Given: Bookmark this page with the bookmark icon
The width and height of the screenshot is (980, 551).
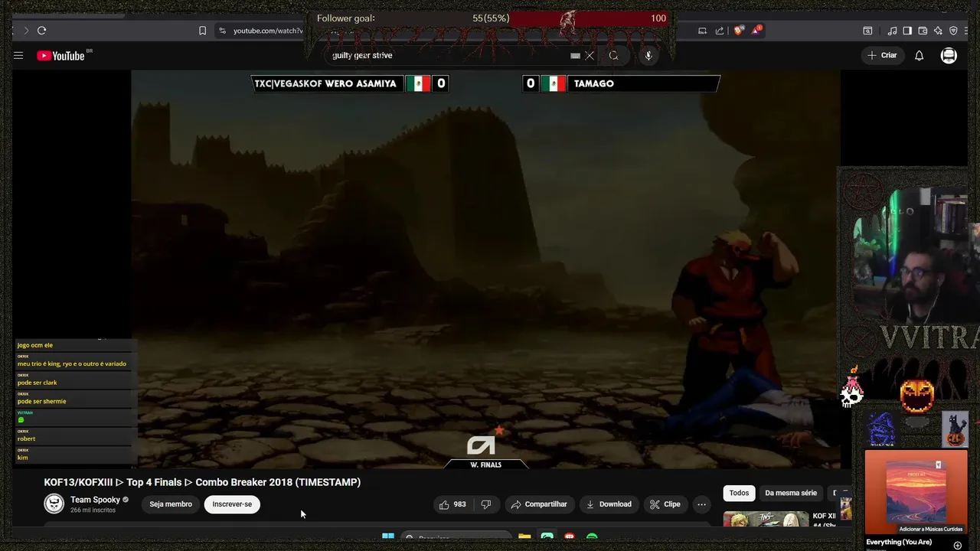Looking at the screenshot, I should coord(202,31).
